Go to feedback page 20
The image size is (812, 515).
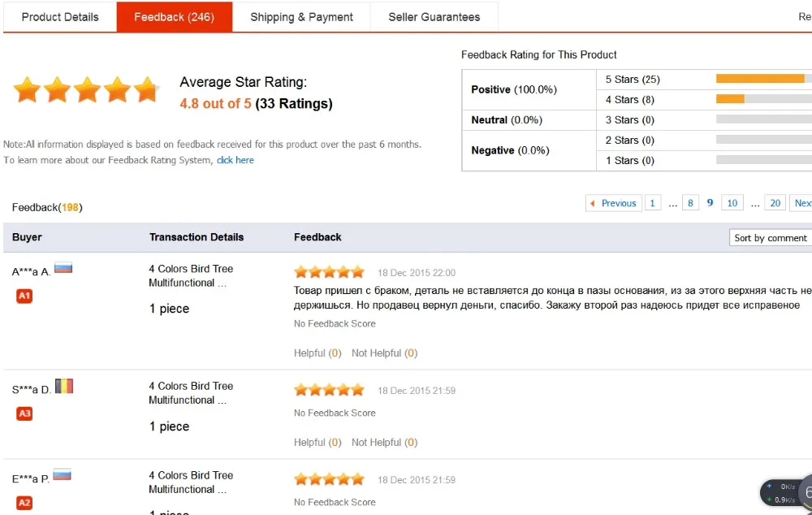tap(775, 203)
